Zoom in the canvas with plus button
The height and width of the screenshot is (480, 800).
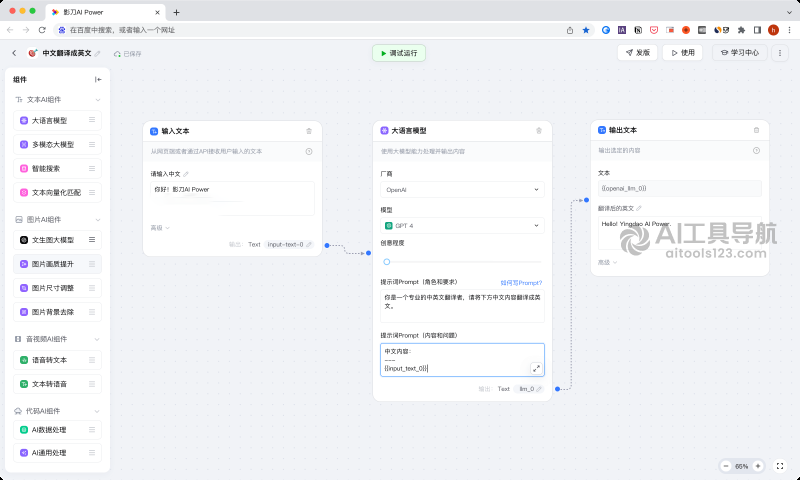[758, 466]
